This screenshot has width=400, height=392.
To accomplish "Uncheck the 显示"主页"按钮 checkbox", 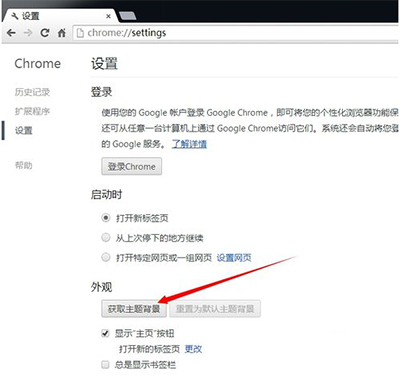I will [x=105, y=333].
